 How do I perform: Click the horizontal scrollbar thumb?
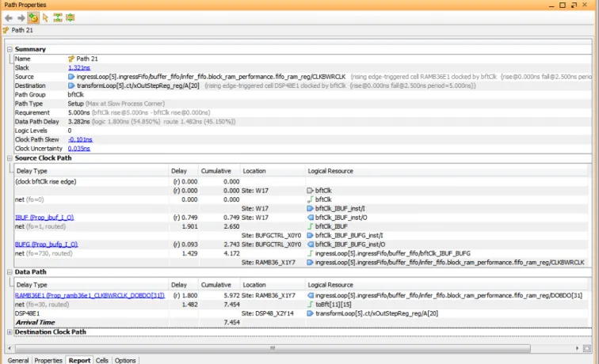click(x=273, y=348)
